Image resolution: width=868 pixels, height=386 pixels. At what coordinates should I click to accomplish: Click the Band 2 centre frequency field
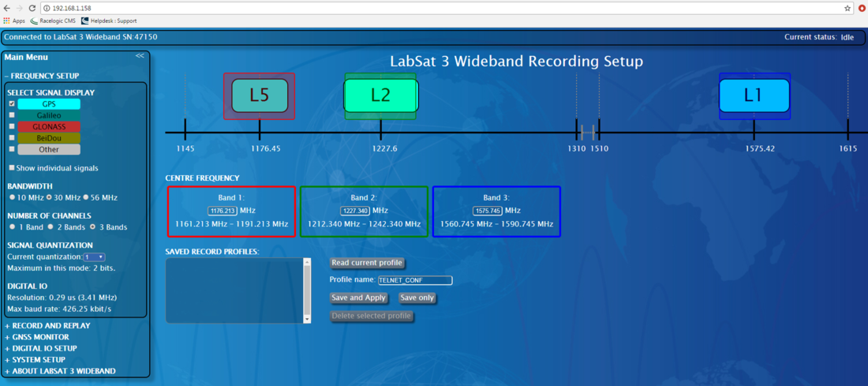(x=355, y=211)
